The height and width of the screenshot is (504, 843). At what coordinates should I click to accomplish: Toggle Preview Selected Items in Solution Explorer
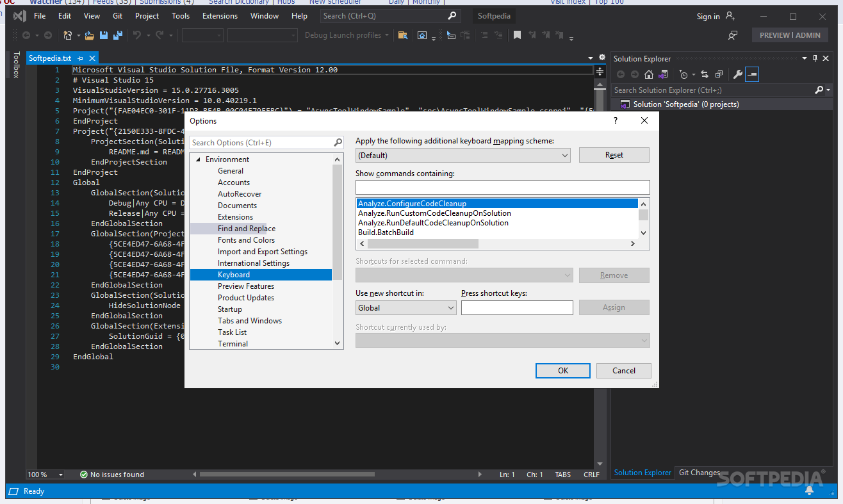point(752,74)
